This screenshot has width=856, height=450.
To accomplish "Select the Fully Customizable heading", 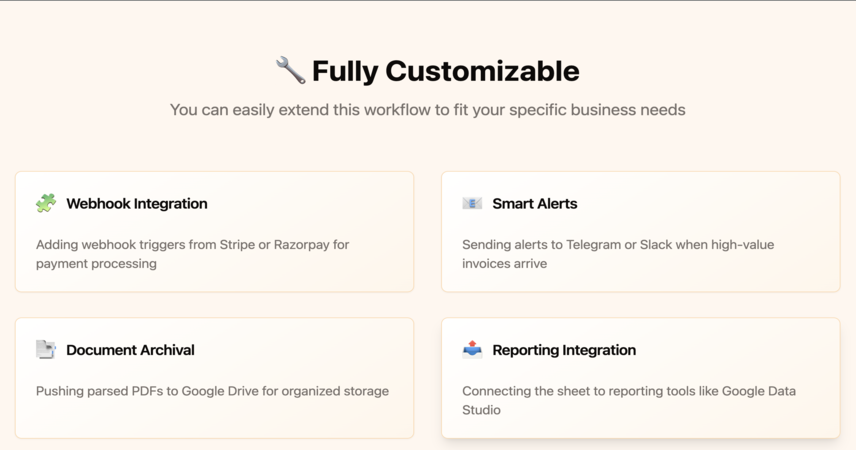I will point(445,72).
